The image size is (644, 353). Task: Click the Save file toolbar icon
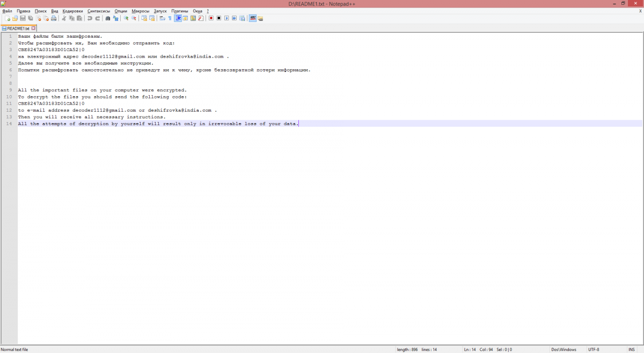coord(23,18)
